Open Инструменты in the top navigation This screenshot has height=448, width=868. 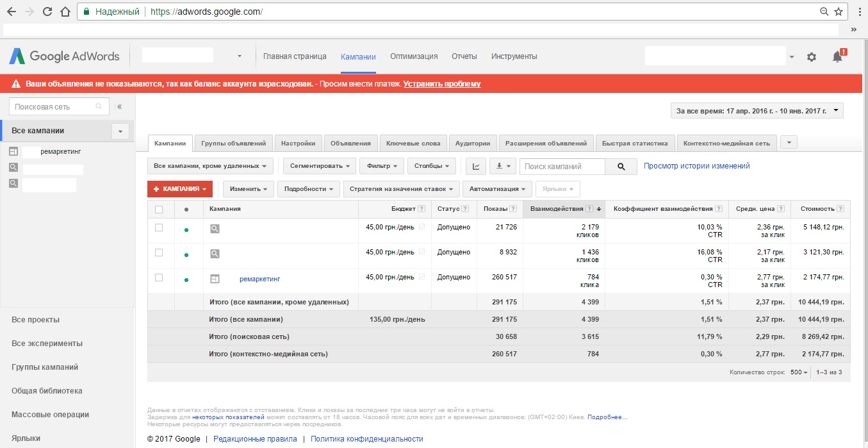514,56
